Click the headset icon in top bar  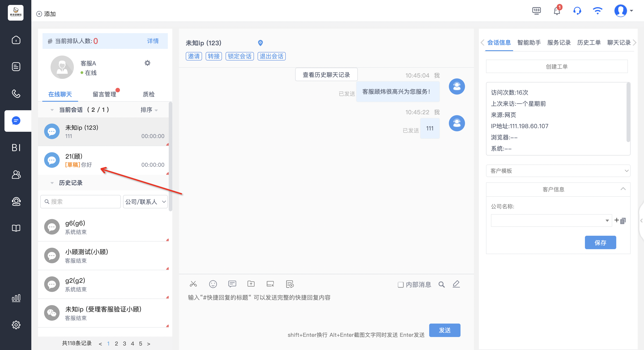click(x=577, y=11)
